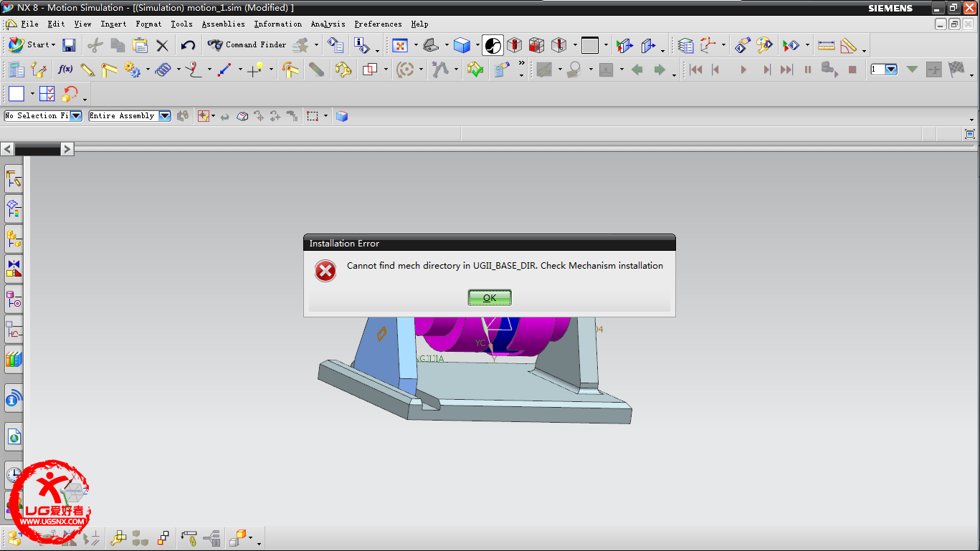The image size is (980, 551).
Task: Open the Edit menu
Action: [x=56, y=24]
